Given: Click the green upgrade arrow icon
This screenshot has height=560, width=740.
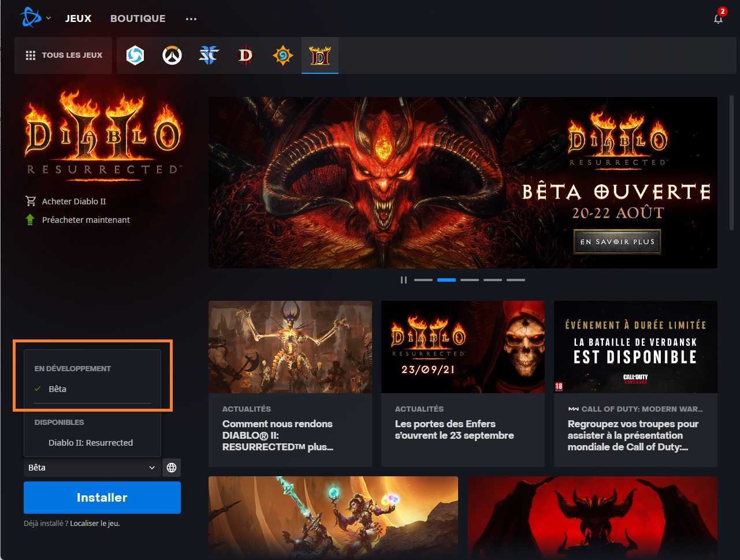Looking at the screenshot, I should tap(31, 220).
